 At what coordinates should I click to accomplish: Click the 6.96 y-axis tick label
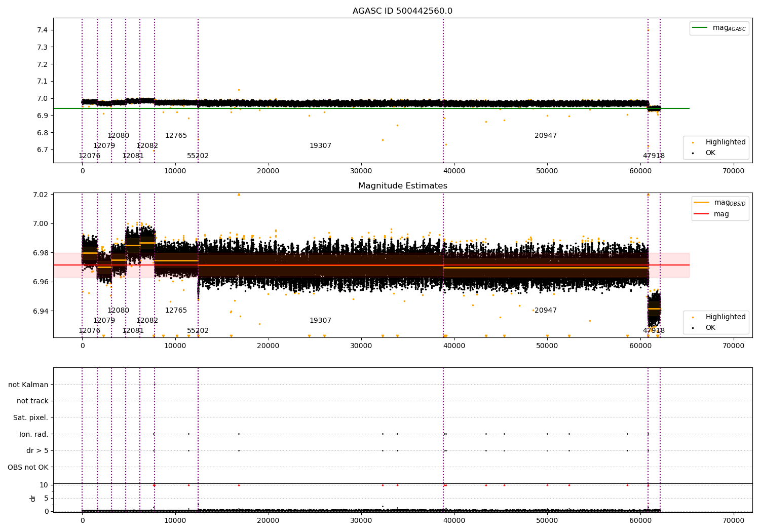(x=41, y=282)
